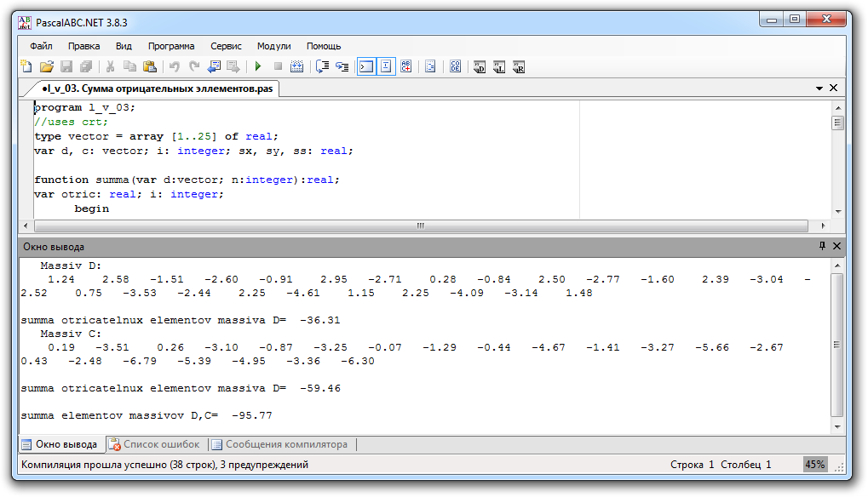Toggle auto-hide pin on Окно вывода panel
The height and width of the screenshot is (497, 868).
(822, 246)
